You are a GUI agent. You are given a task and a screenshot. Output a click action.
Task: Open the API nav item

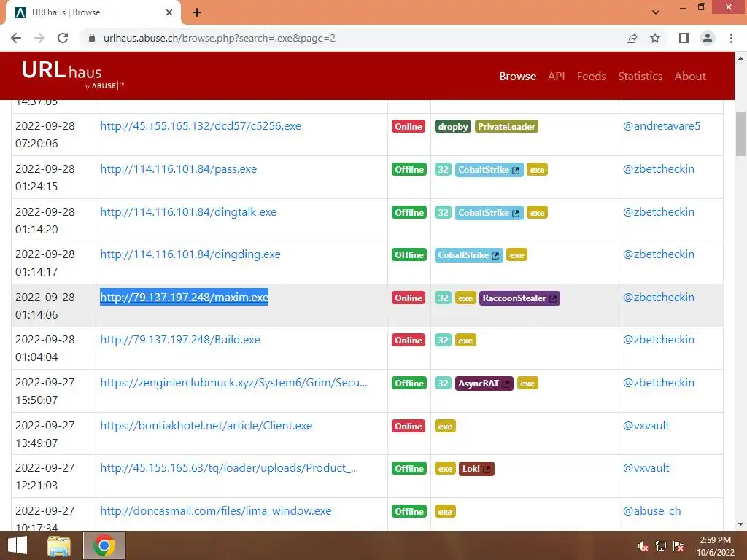click(x=556, y=76)
